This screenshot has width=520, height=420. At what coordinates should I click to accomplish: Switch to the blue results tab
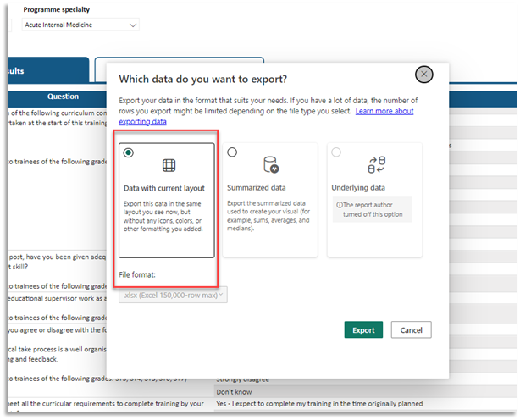coord(48,70)
